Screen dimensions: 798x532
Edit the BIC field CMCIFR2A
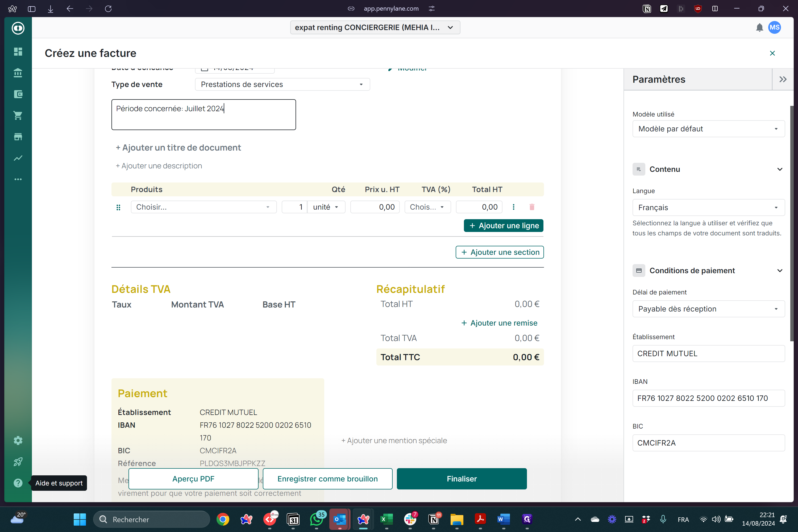click(708, 443)
